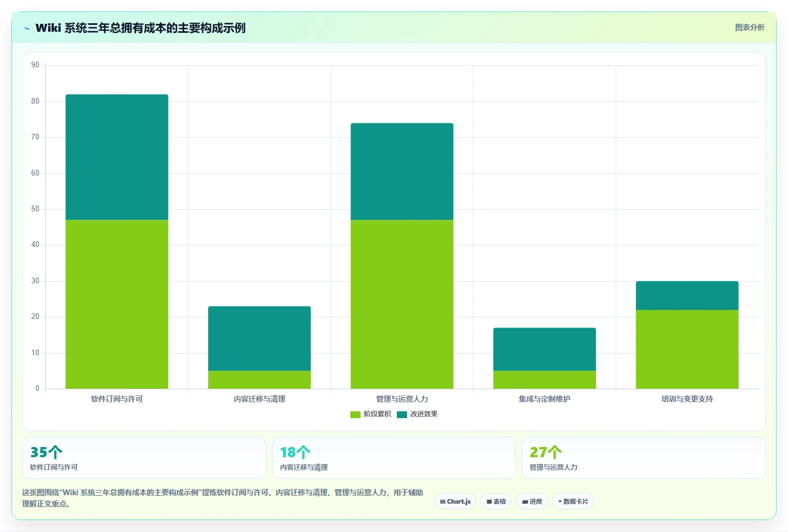Open the 35个 软件订阅与许可 card
788x532 pixels.
(x=144, y=458)
